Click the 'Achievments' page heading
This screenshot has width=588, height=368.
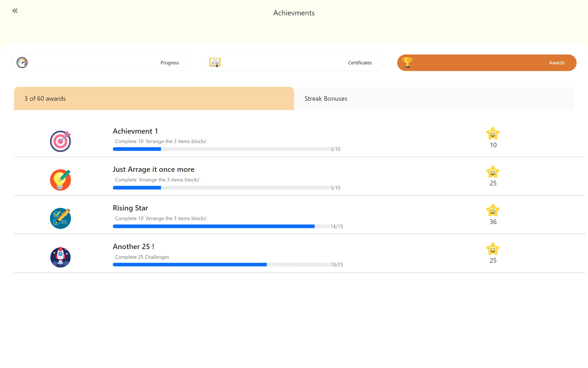point(294,13)
